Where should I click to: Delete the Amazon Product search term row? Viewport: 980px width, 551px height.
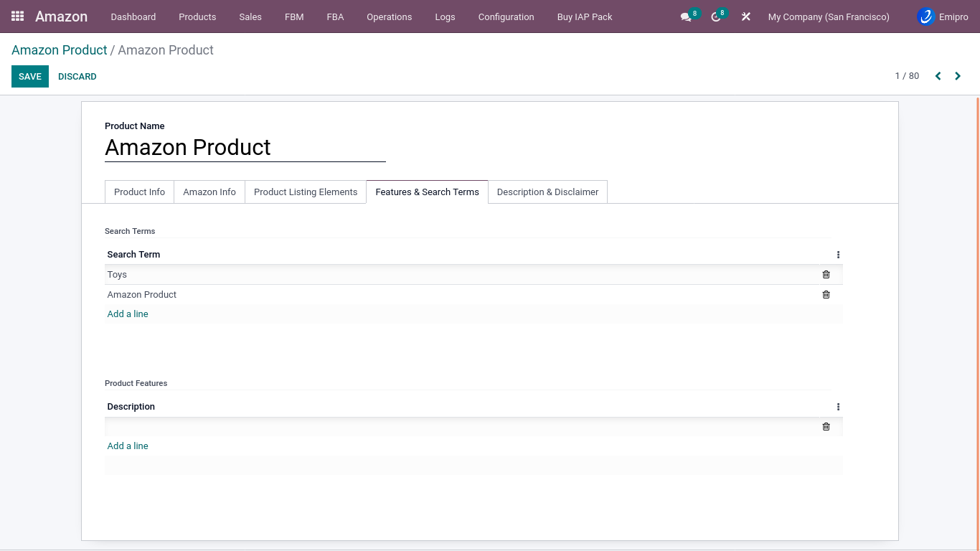tap(826, 295)
